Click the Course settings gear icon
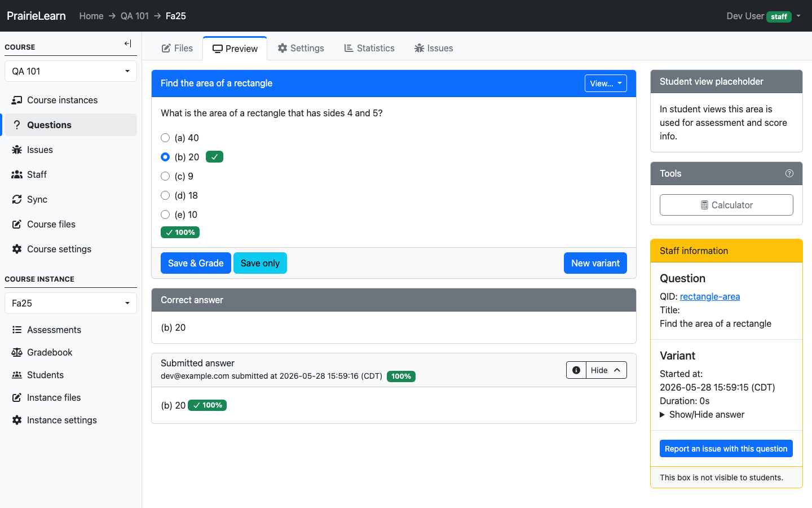812x508 pixels. coord(17,249)
